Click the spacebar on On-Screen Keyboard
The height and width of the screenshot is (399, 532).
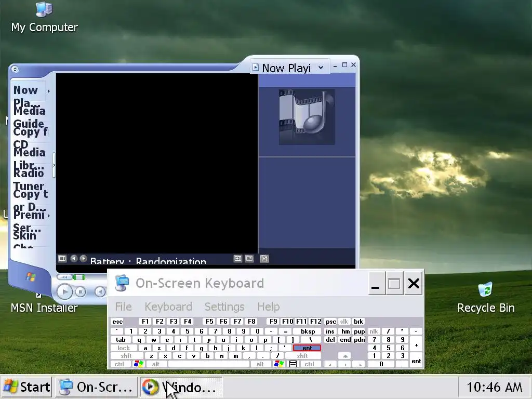pos(209,364)
